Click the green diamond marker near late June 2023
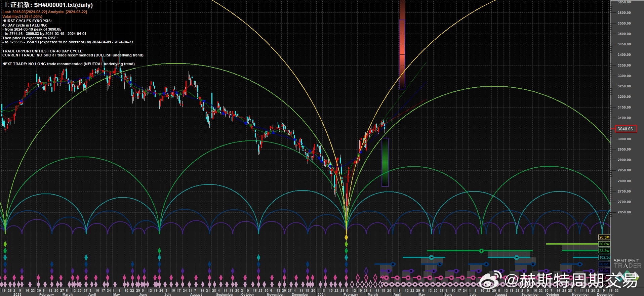644x296 pixels. click(x=159, y=251)
